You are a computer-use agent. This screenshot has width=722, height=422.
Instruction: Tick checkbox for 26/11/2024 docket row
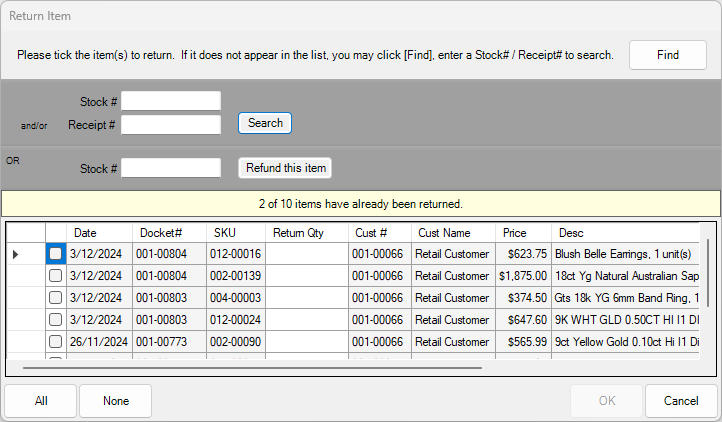tap(56, 341)
